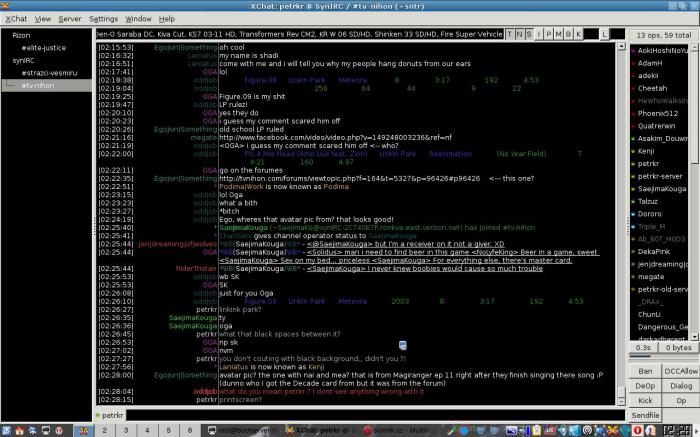Click the '13 ops, 59 total' user count label
700x437 pixels.
tap(664, 35)
